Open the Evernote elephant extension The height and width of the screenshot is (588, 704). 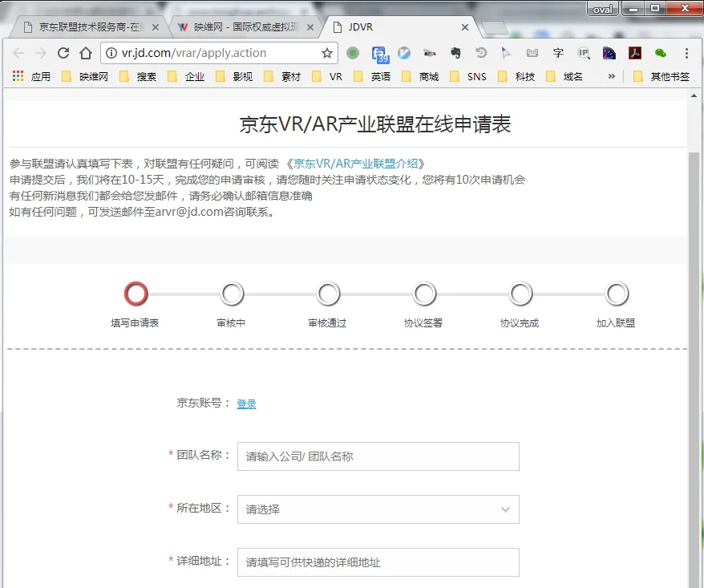point(455,53)
